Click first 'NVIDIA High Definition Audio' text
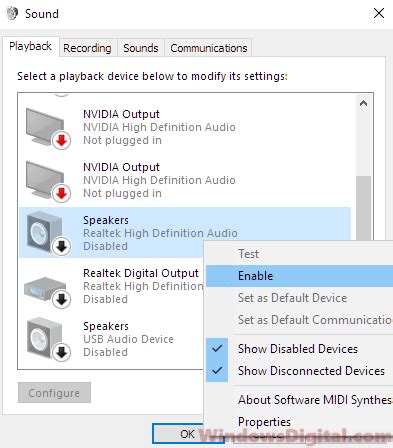Screen dimensions: 393x448 [x=159, y=127]
